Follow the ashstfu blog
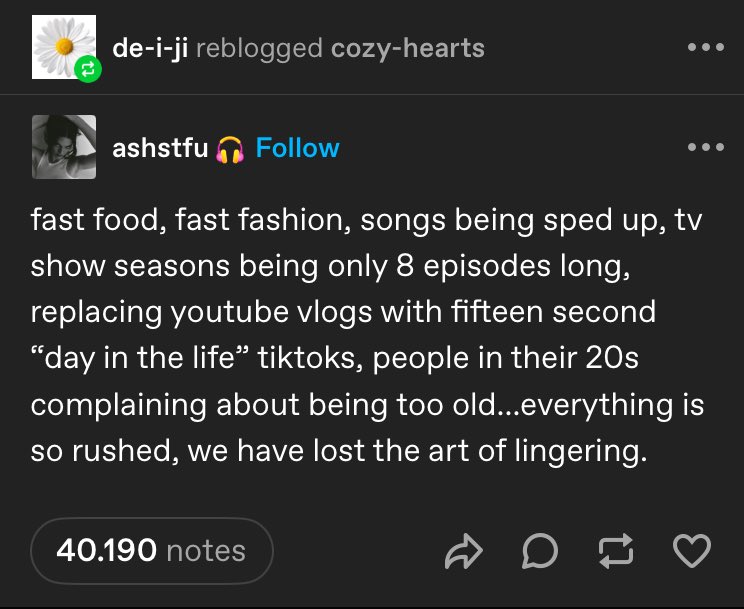Screen dimensions: 744x609 click(297, 148)
